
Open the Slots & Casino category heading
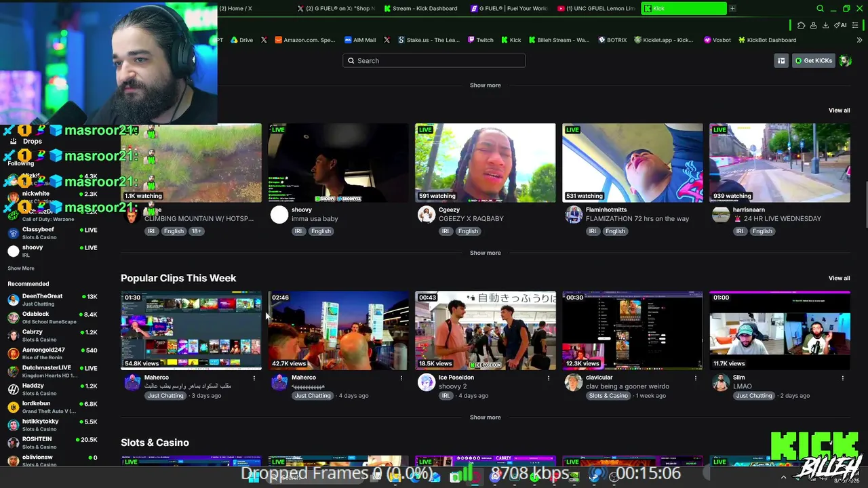(x=155, y=443)
